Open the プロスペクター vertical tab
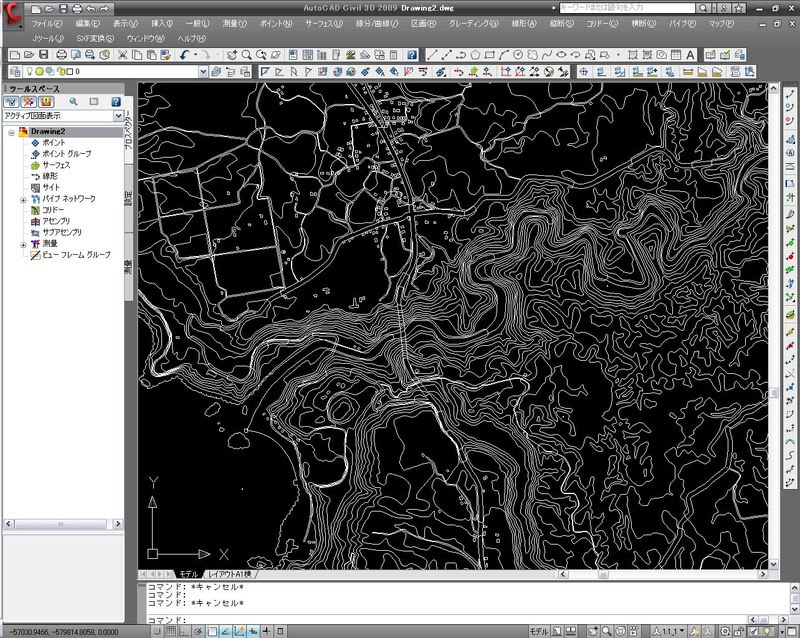The width and height of the screenshot is (800, 638). click(x=128, y=130)
